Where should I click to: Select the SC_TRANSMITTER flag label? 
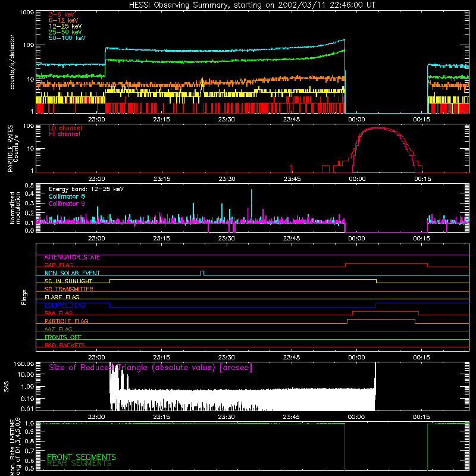click(x=68, y=289)
